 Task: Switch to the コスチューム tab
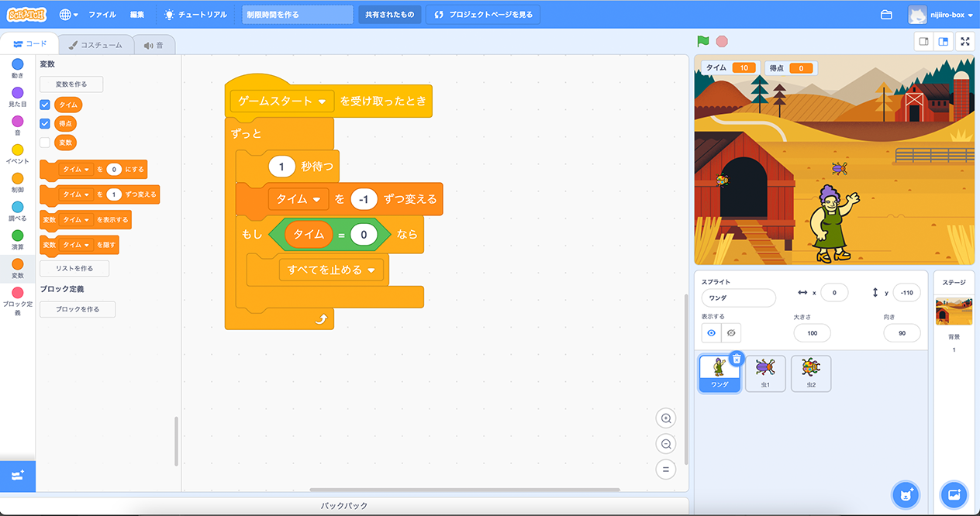[x=95, y=45]
